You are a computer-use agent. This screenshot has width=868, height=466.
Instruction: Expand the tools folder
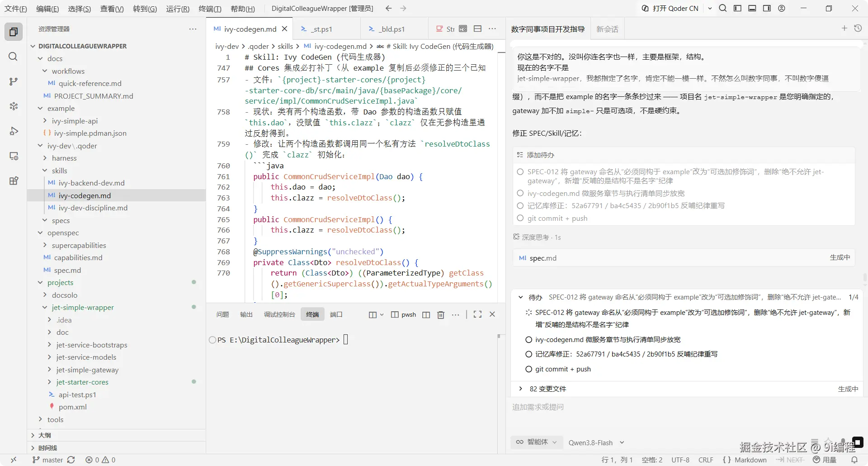(x=40, y=419)
